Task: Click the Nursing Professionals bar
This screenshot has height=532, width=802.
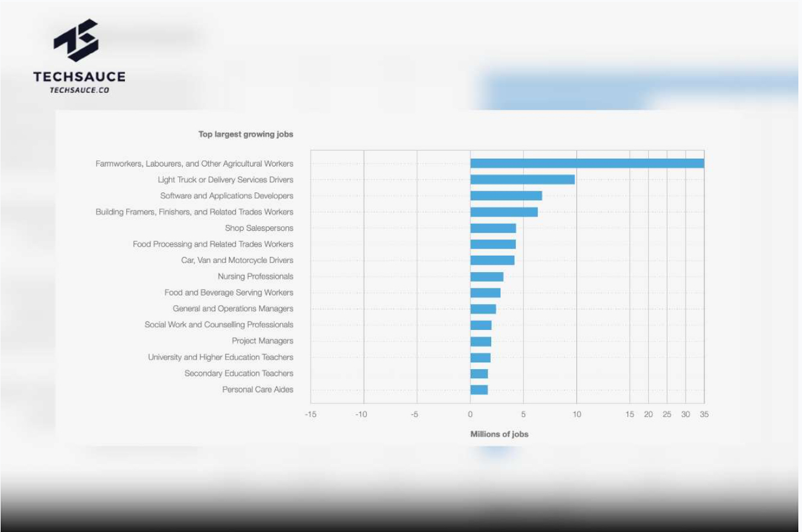Action: [486, 277]
